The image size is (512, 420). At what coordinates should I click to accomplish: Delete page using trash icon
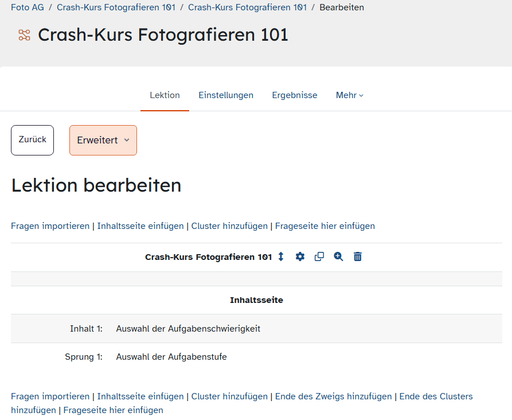(x=358, y=257)
